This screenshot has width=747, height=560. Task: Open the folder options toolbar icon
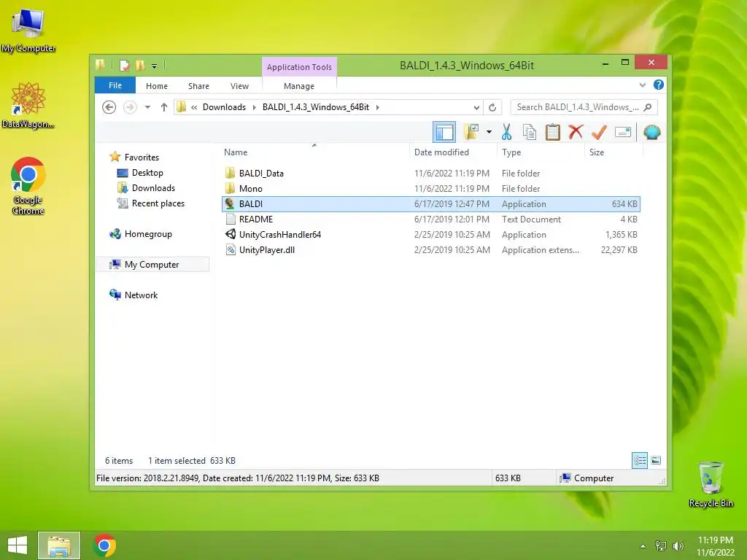point(471,132)
